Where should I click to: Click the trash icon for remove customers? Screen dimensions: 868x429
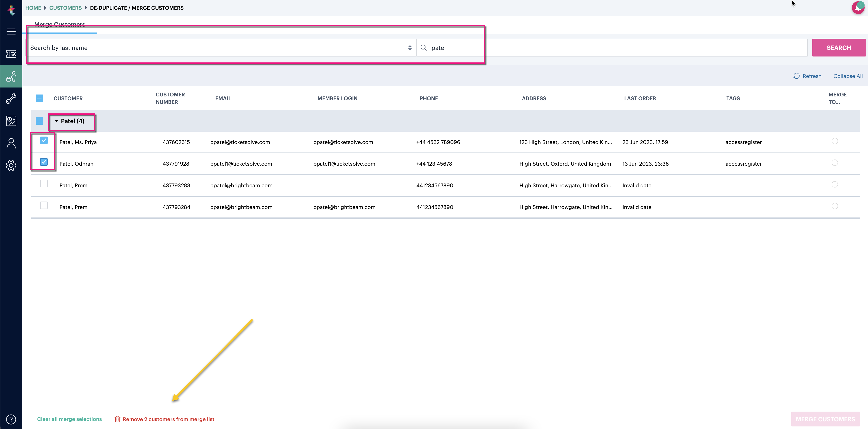tap(117, 419)
